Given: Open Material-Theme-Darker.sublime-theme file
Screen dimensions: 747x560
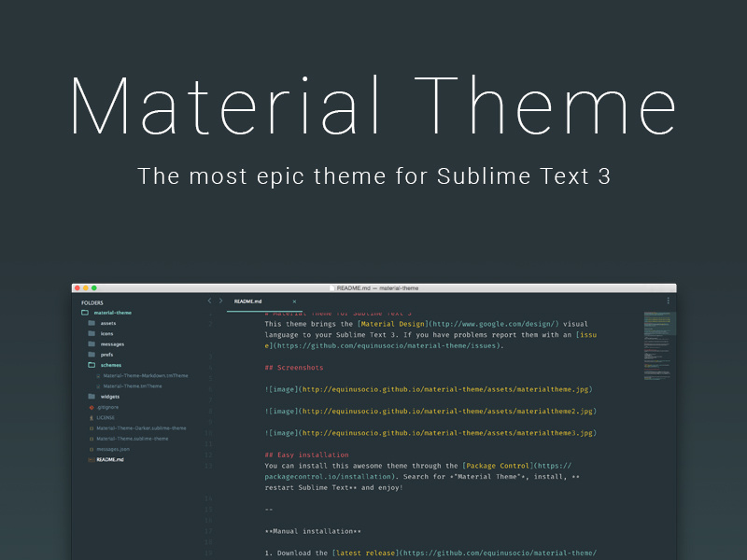Looking at the screenshot, I should (x=138, y=428).
